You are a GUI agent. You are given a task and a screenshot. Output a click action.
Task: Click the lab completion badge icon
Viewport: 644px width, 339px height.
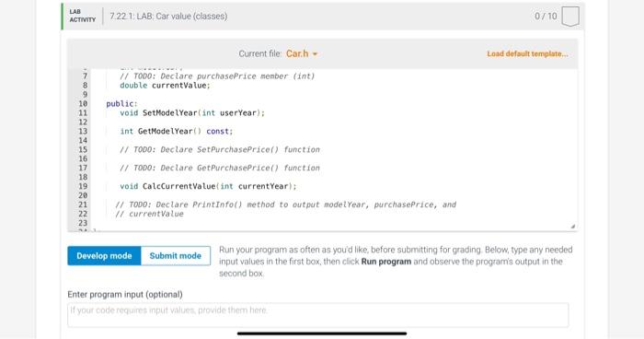click(570, 16)
